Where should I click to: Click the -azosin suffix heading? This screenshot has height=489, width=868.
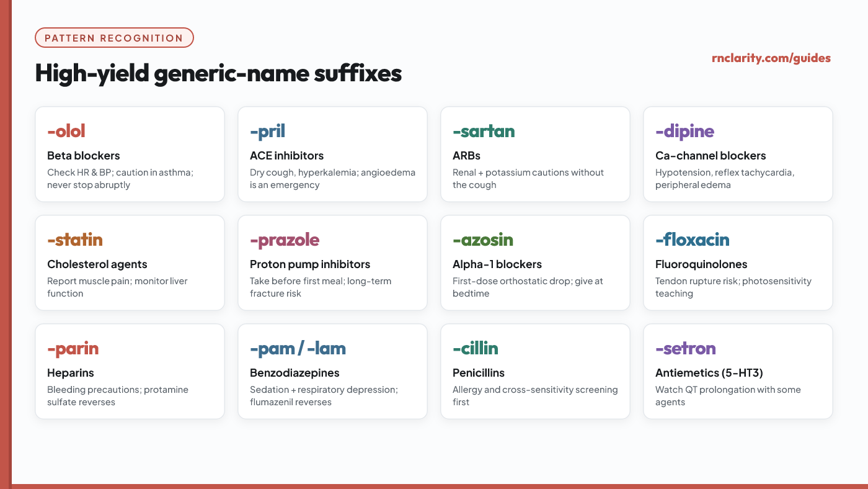click(x=483, y=240)
